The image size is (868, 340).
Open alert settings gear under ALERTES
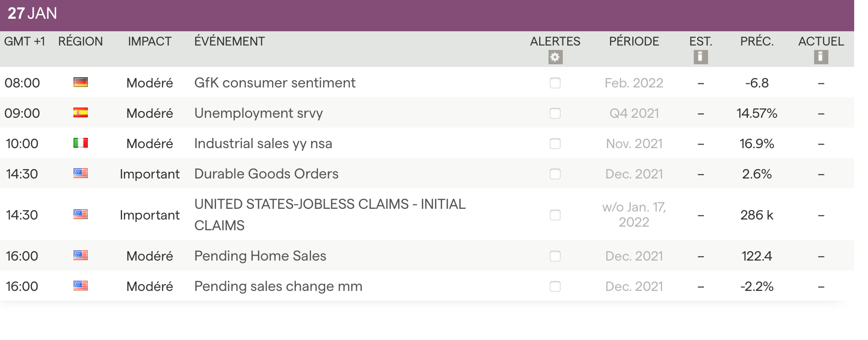pos(555,57)
